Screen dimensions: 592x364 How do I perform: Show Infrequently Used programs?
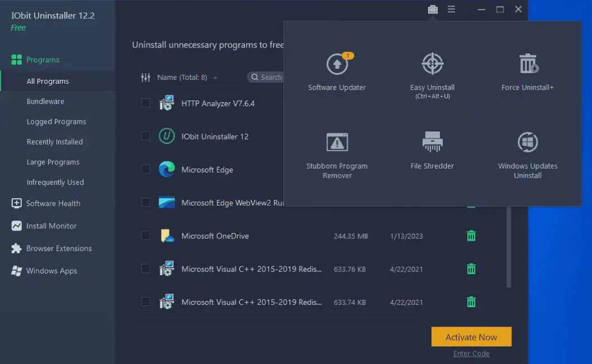click(x=55, y=182)
